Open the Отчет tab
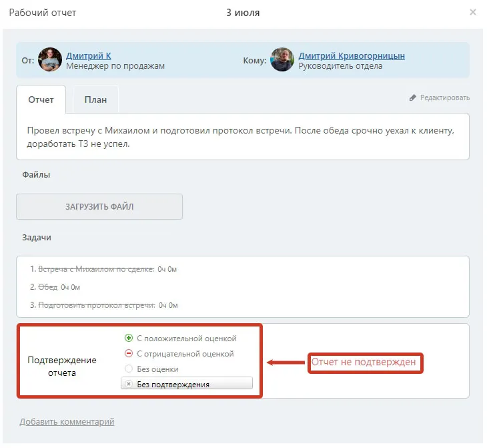This screenshot has height=448, width=487. (41, 99)
